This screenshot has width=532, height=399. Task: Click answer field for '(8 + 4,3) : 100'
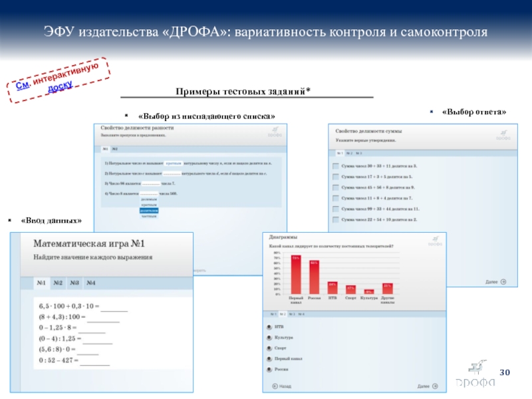pos(103,318)
